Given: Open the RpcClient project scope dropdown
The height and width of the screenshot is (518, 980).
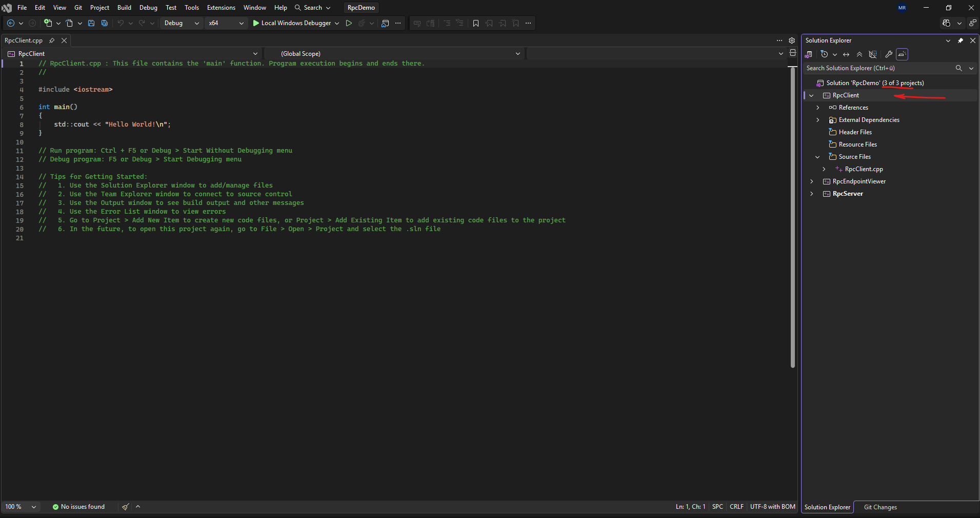Looking at the screenshot, I should (x=133, y=54).
